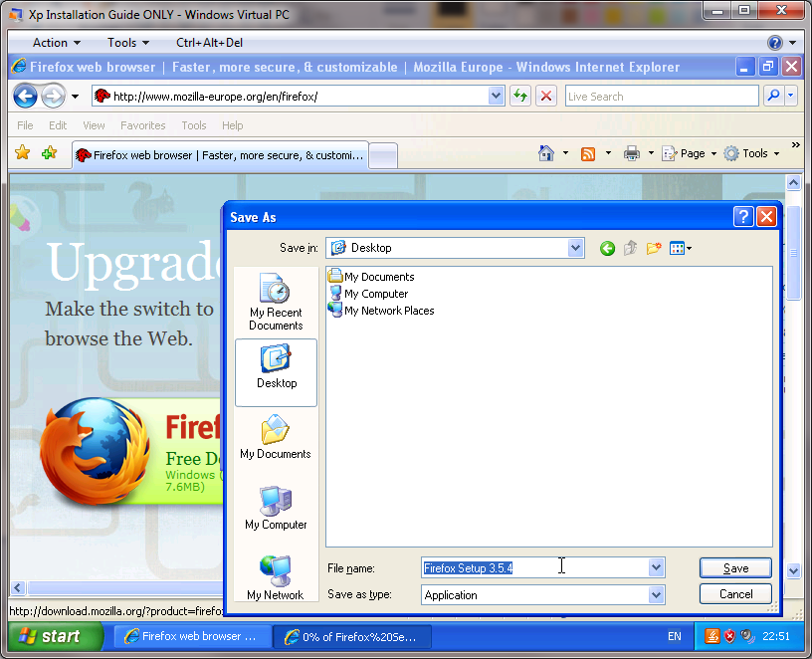Select Desktop in the places bar
The image size is (812, 659).
[x=276, y=372]
